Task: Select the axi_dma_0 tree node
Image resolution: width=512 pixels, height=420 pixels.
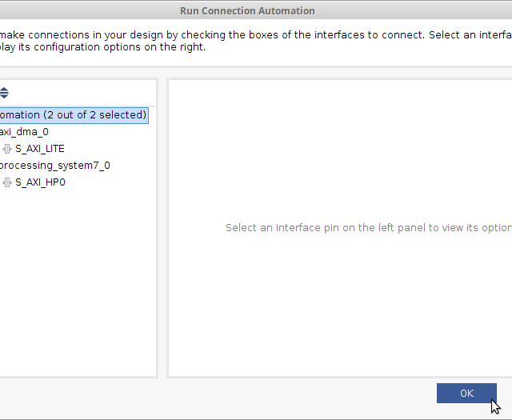Action: [x=24, y=132]
